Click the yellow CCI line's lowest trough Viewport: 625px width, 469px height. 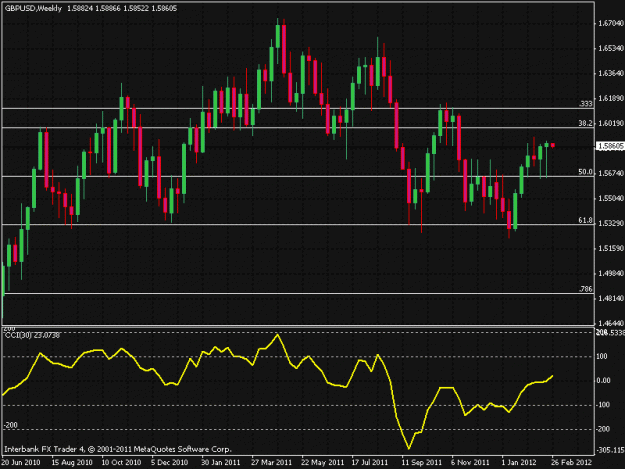pos(409,448)
